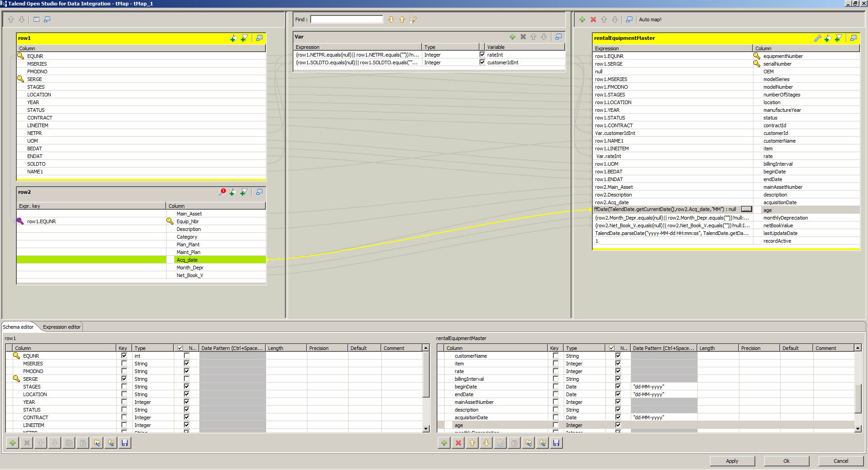This screenshot has height=470, width=868.
Task: Add a new output table
Action: tap(582, 19)
